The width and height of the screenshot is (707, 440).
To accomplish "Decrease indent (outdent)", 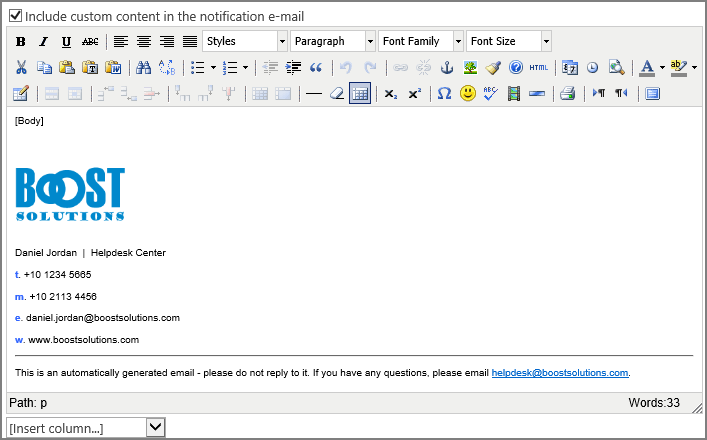I will pos(270,68).
